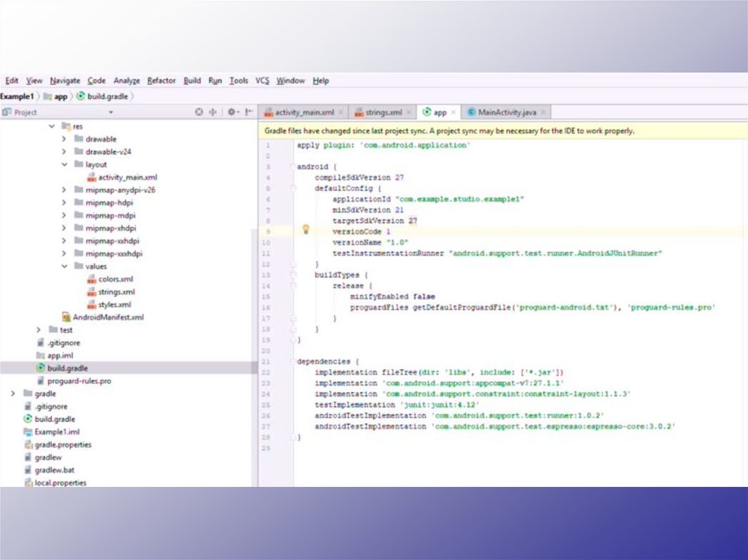Close the activity_main.xml editor tab

click(342, 112)
